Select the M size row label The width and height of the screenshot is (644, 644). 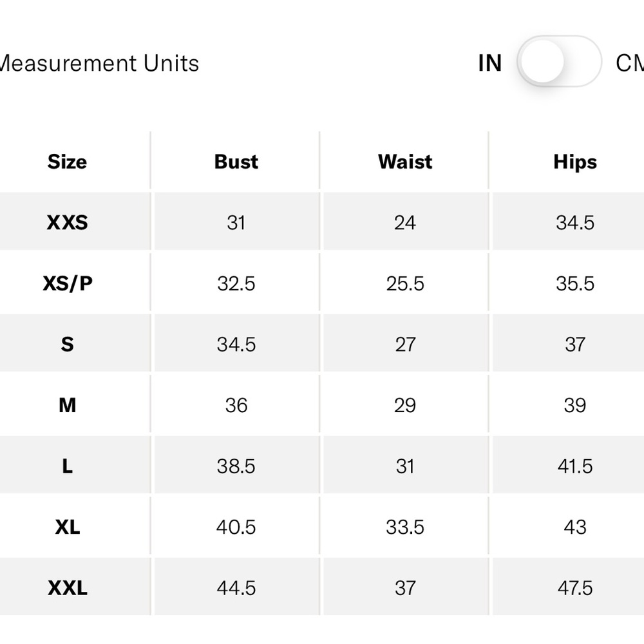[68, 405]
